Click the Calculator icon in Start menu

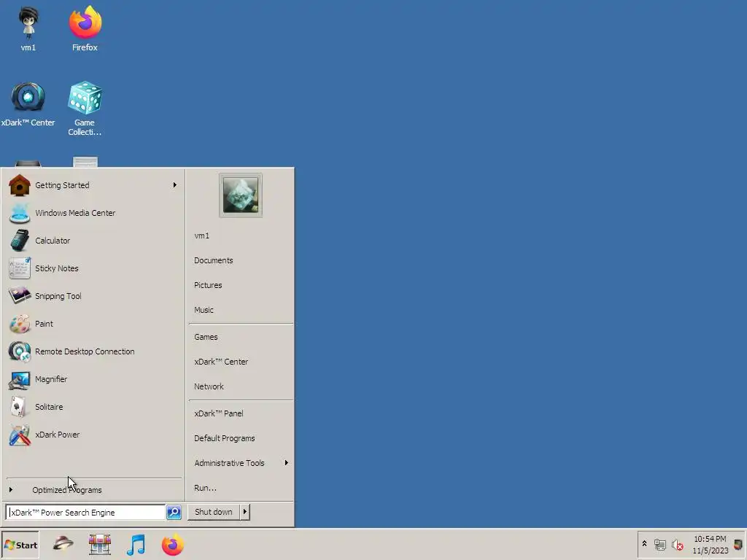click(x=20, y=241)
